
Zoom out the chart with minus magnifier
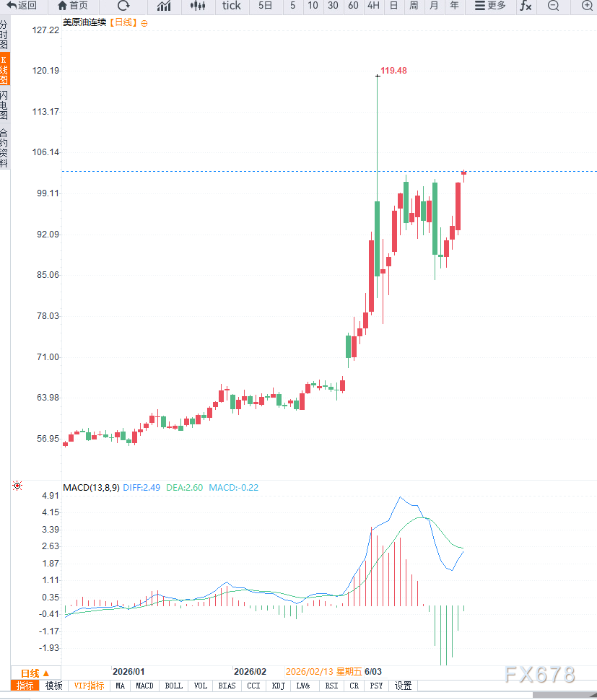tap(553, 6)
